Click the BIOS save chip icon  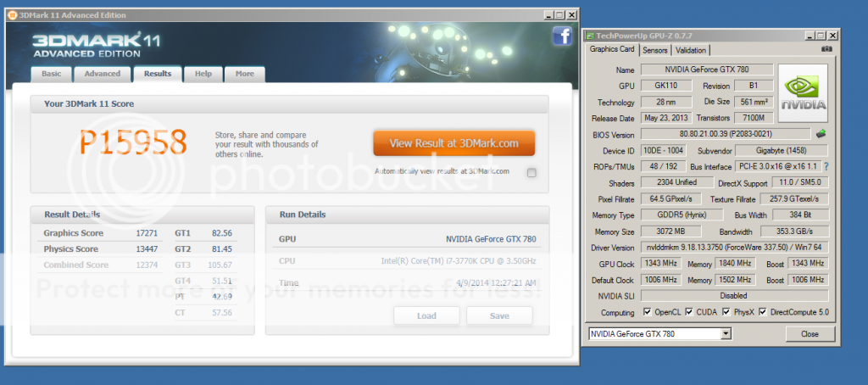coord(820,134)
